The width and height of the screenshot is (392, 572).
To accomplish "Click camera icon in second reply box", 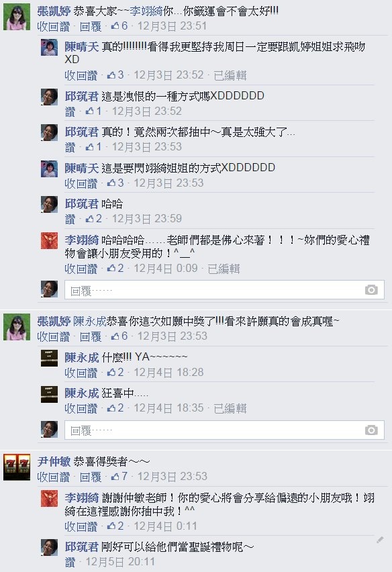I will pyautogui.click(x=371, y=430).
